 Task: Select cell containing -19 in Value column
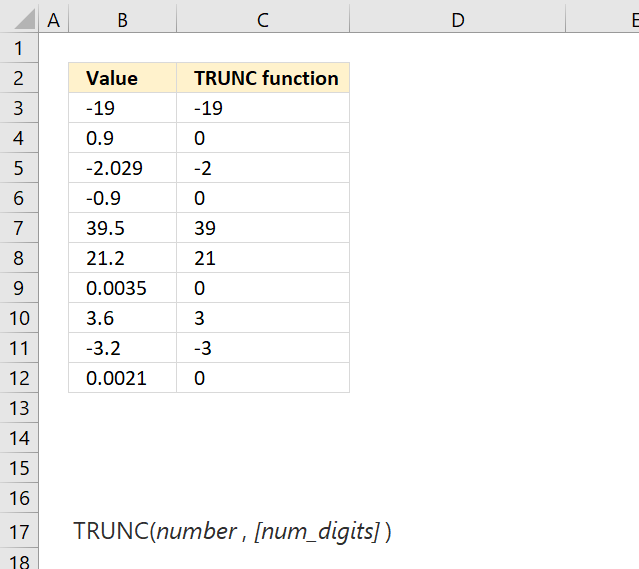pyautogui.click(x=123, y=108)
